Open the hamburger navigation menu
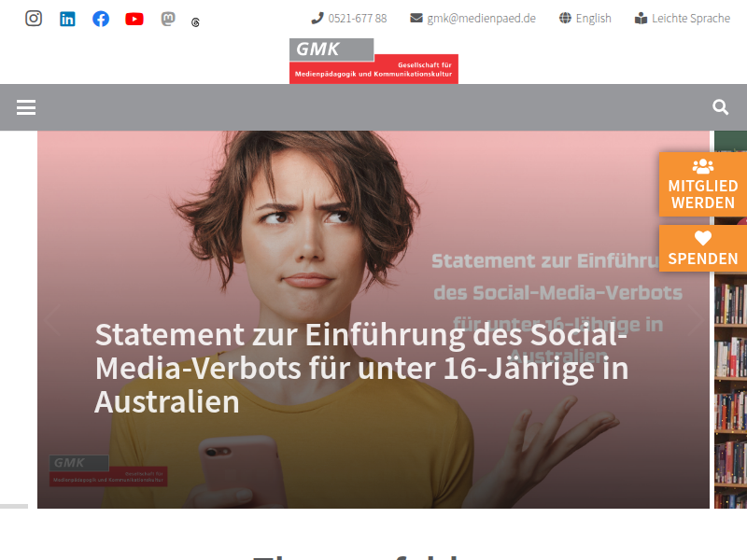This screenshot has width=747, height=560. coord(26,107)
